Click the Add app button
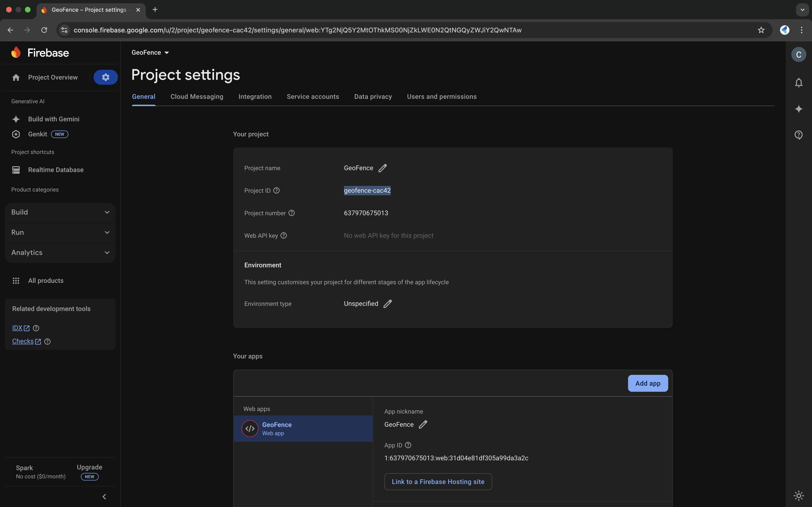Screen dimensions: 812x507 (x=647, y=383)
